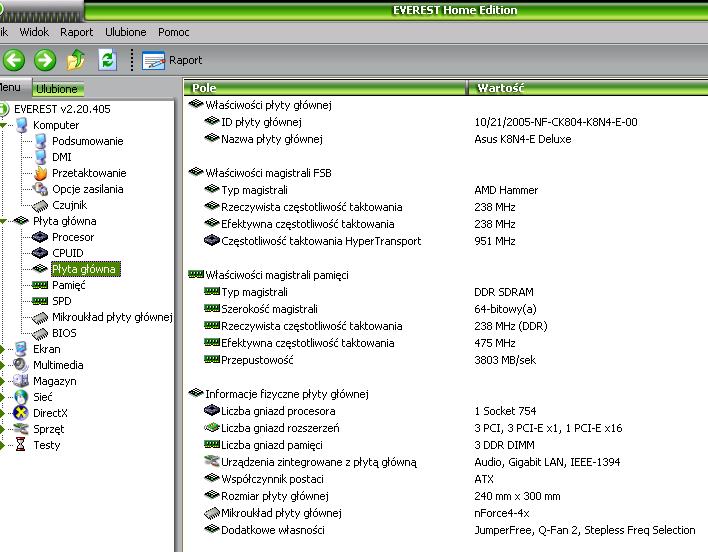
Task: Click the Pole column header
Action: pyautogui.click(x=324, y=88)
